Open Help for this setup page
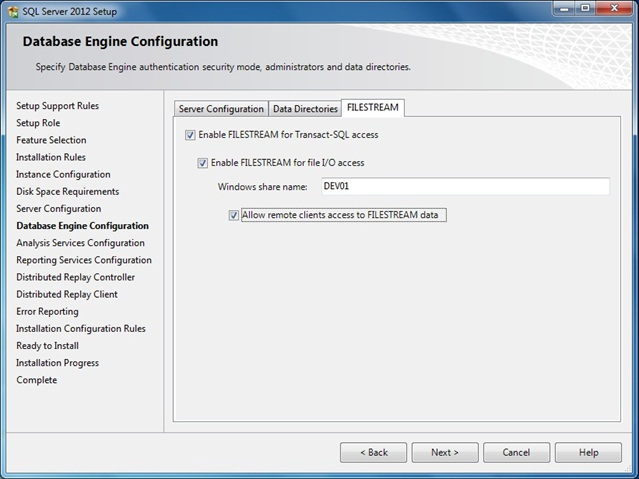 click(x=588, y=453)
